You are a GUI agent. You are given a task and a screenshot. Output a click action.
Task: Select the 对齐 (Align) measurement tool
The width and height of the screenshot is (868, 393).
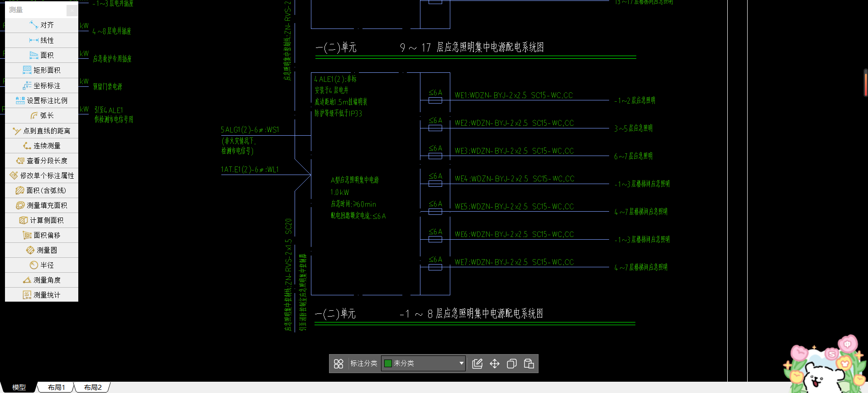[x=42, y=25]
